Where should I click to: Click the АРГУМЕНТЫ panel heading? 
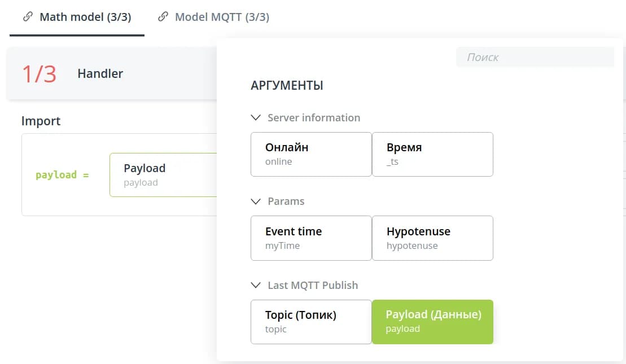[287, 86]
